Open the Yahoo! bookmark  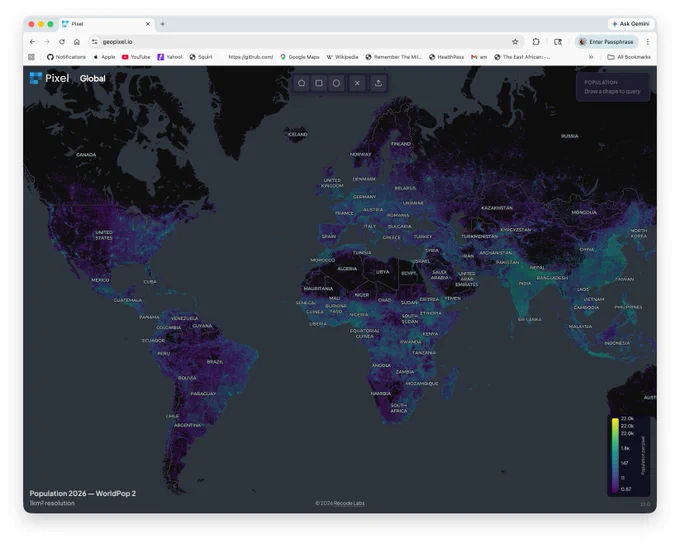(x=170, y=57)
